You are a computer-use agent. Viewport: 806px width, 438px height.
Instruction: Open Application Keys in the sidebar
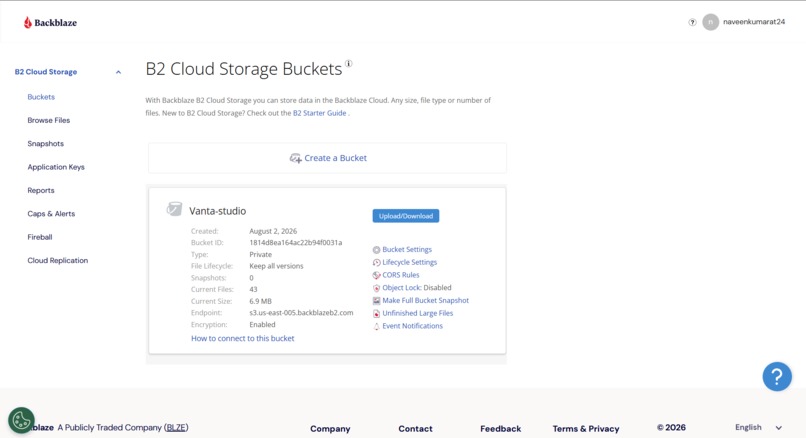click(x=56, y=167)
